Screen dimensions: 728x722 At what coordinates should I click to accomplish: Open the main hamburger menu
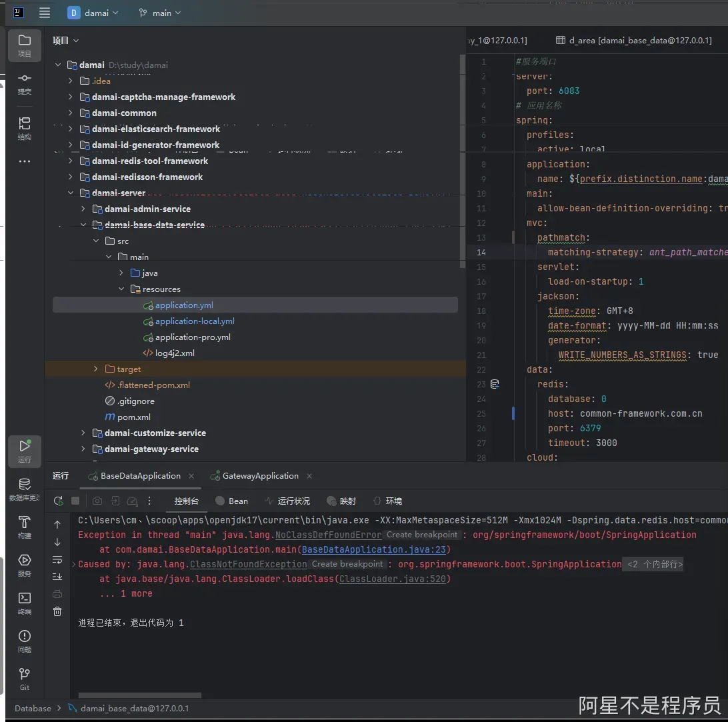click(x=45, y=13)
